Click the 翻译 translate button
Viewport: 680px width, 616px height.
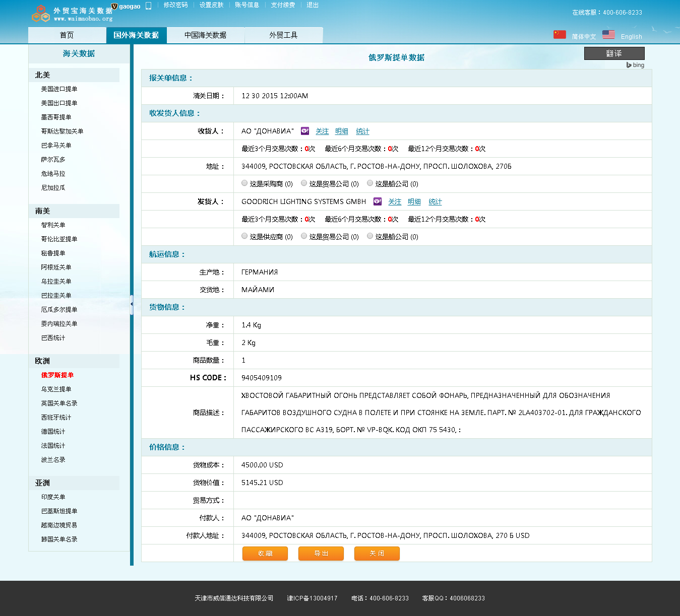614,53
